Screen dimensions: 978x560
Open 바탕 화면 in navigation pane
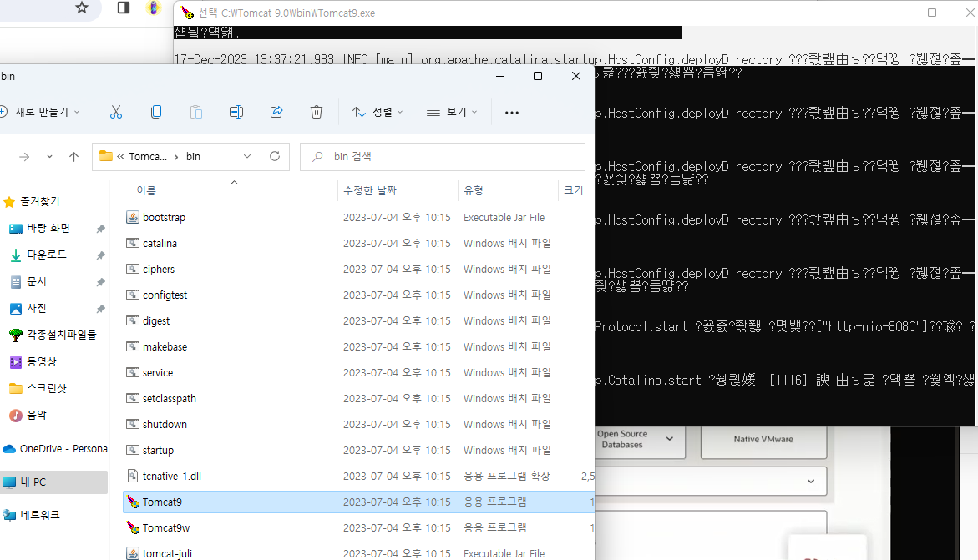coord(48,228)
